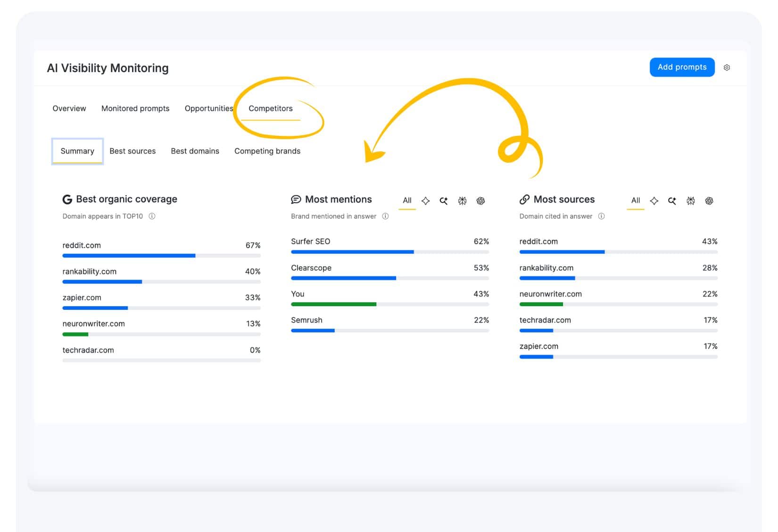The image size is (778, 532).
Task: Click green neuronwriter.com bar in Most sources
Action: pos(541,304)
